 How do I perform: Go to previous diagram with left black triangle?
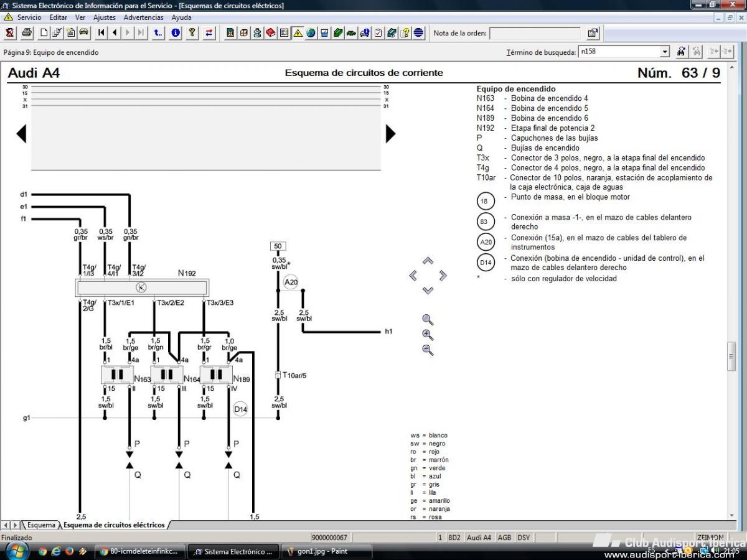point(21,134)
